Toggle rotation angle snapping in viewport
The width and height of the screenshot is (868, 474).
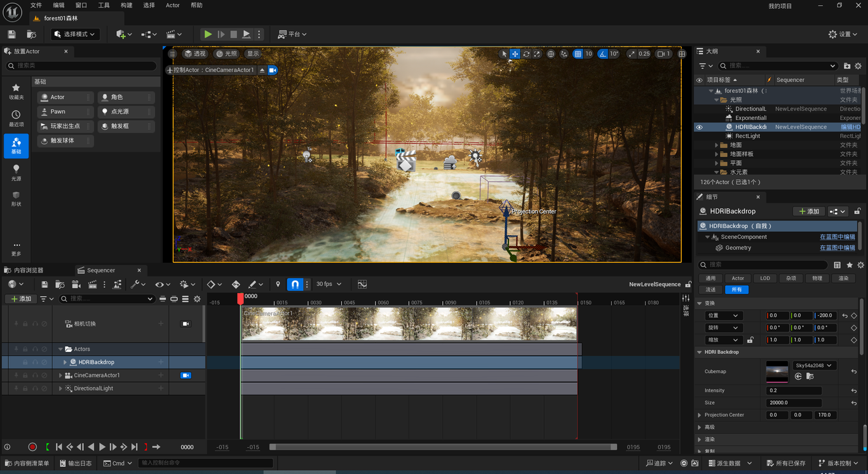[603, 54]
